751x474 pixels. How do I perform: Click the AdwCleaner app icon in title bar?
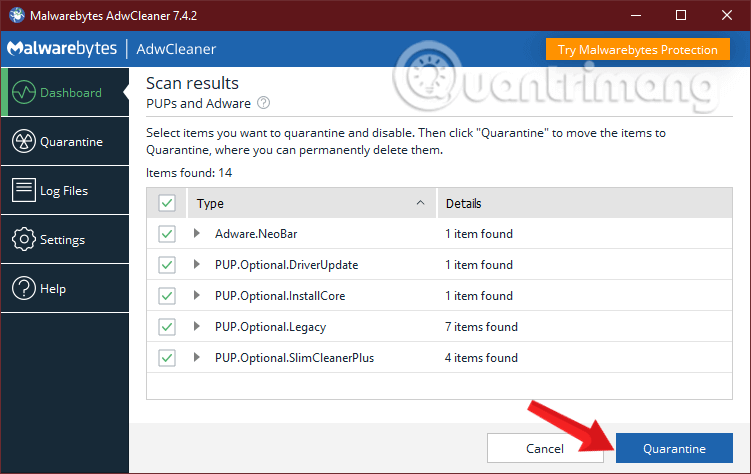(17, 15)
